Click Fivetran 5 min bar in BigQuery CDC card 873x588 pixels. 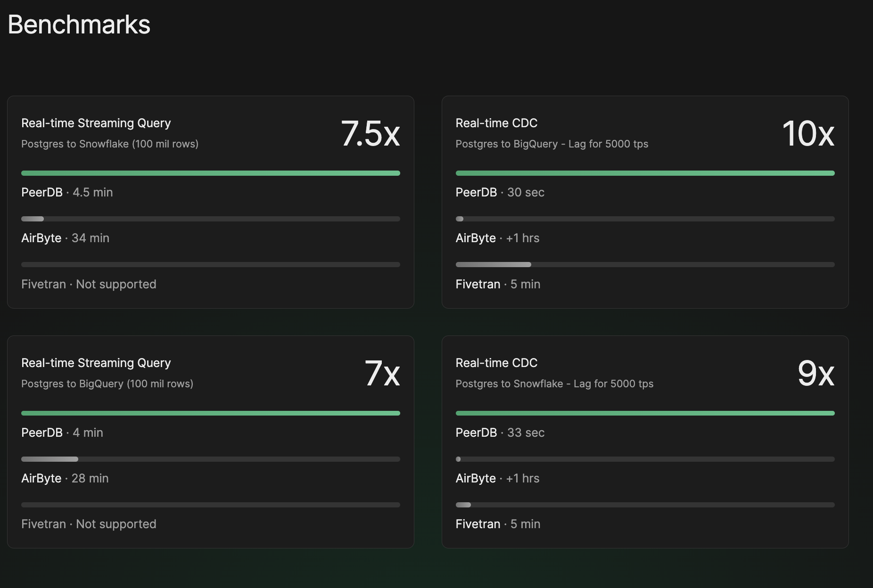(645, 265)
